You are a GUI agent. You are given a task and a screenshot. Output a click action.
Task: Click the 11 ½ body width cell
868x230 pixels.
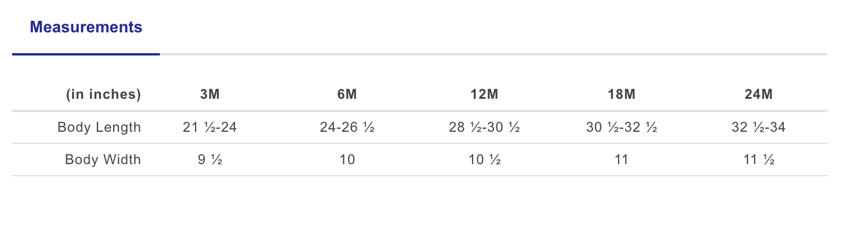tap(759, 159)
